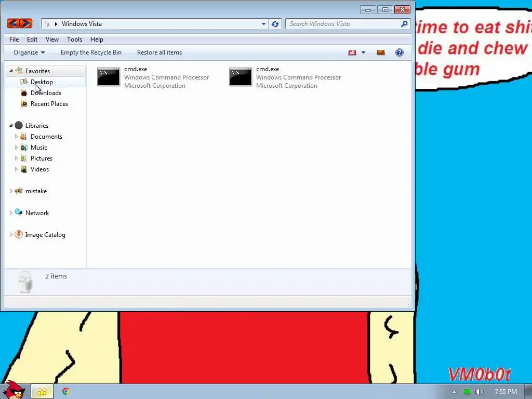Close the Explorer window

pos(403,10)
